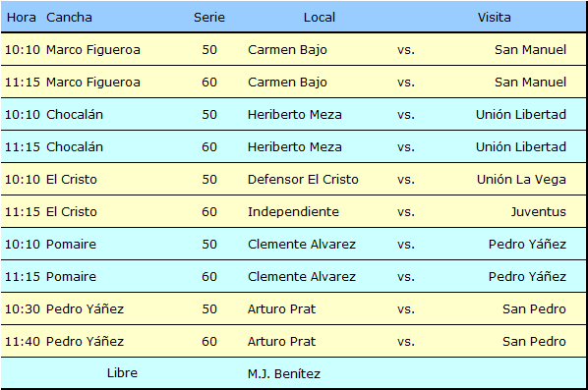The image size is (588, 390).
Task: Select the Serie column header
Action: pos(209,18)
